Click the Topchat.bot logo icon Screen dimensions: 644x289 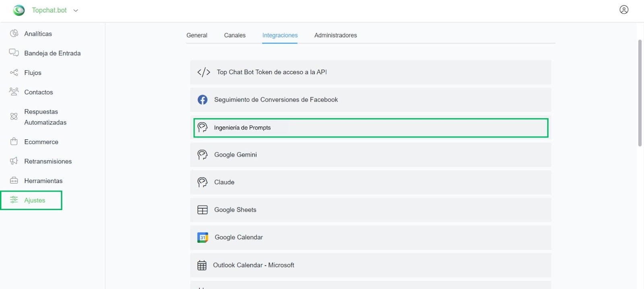(x=19, y=10)
